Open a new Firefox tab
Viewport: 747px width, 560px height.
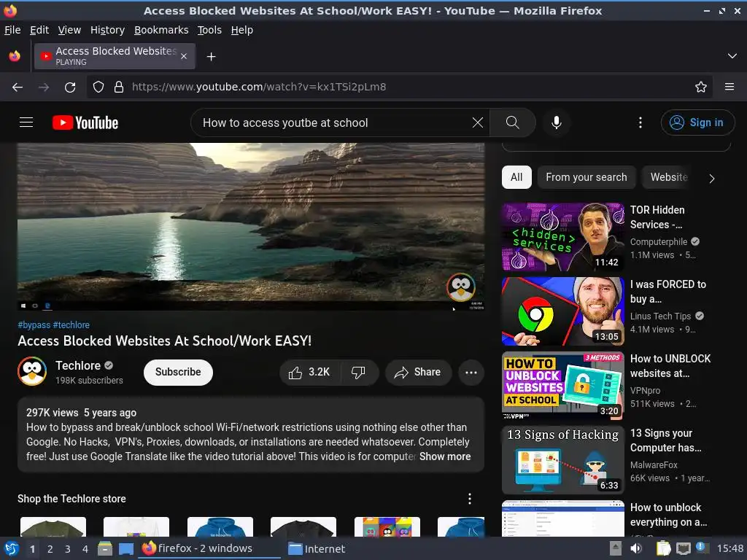pyautogui.click(x=211, y=57)
